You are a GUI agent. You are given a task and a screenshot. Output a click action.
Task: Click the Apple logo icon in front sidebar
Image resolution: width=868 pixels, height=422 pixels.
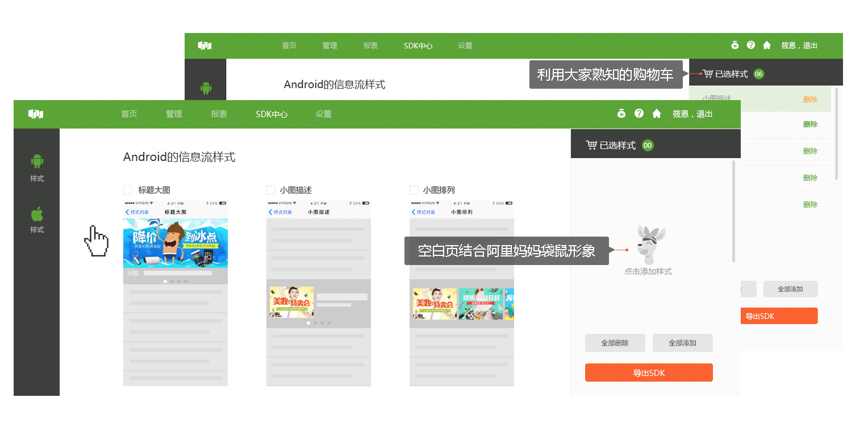point(37,214)
